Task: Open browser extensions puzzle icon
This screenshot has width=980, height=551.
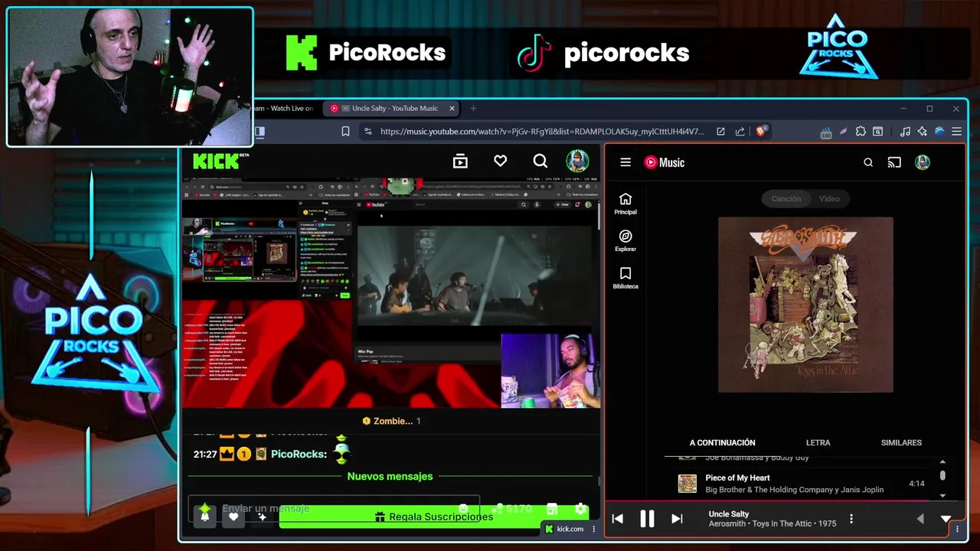Action: 861,132
